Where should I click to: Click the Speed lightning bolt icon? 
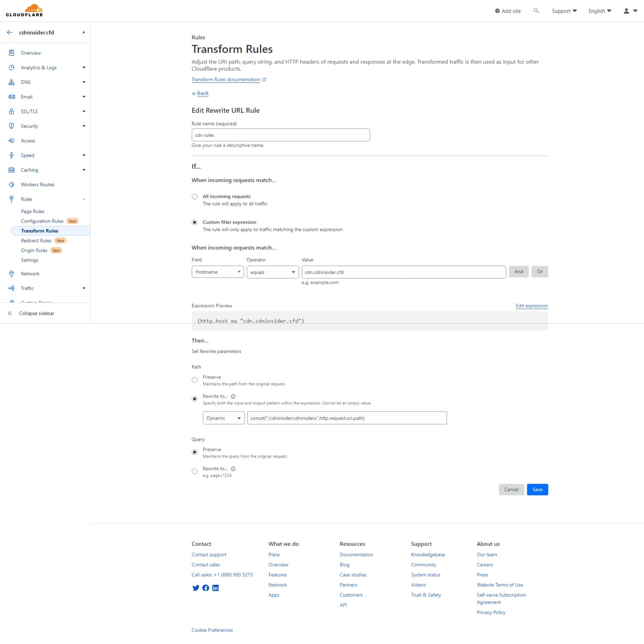pos(12,155)
